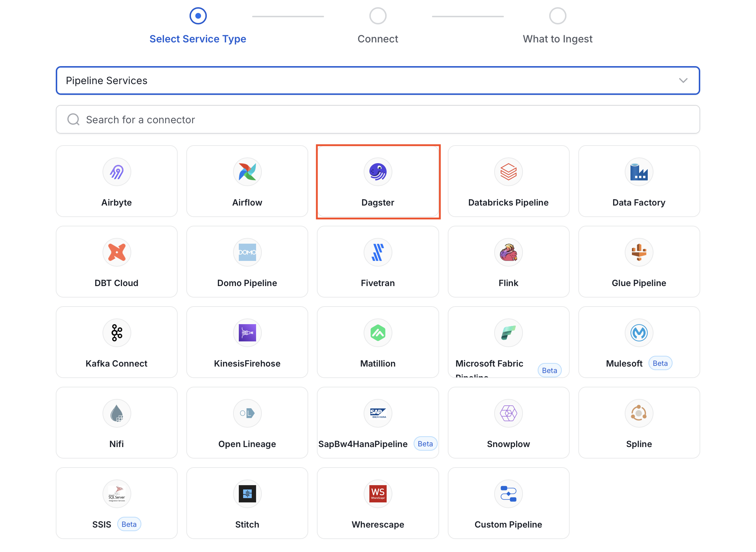Screen dimensions: 756x552
Task: Open the Pipeline Services dropdown
Action: pyautogui.click(x=378, y=80)
